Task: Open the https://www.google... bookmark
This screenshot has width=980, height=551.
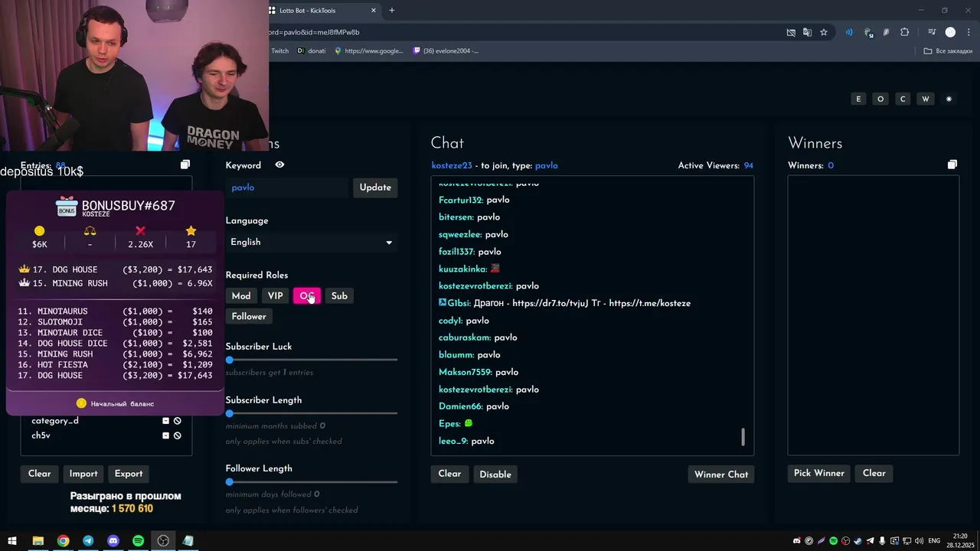Action: pyautogui.click(x=368, y=51)
